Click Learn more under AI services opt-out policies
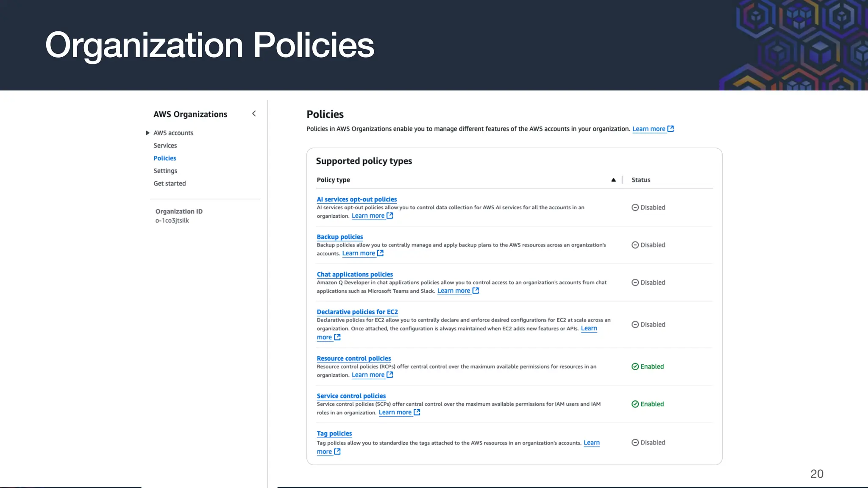The image size is (868, 488). point(368,216)
